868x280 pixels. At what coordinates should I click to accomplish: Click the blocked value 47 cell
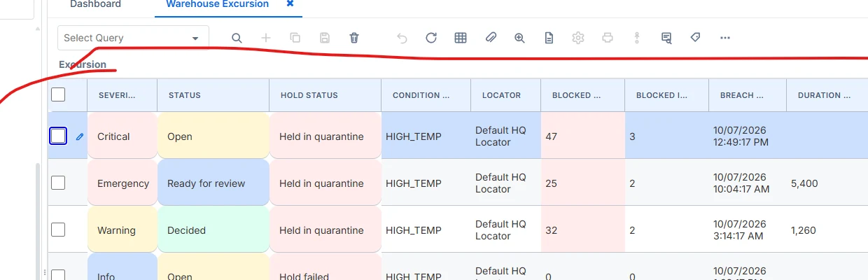tap(583, 135)
